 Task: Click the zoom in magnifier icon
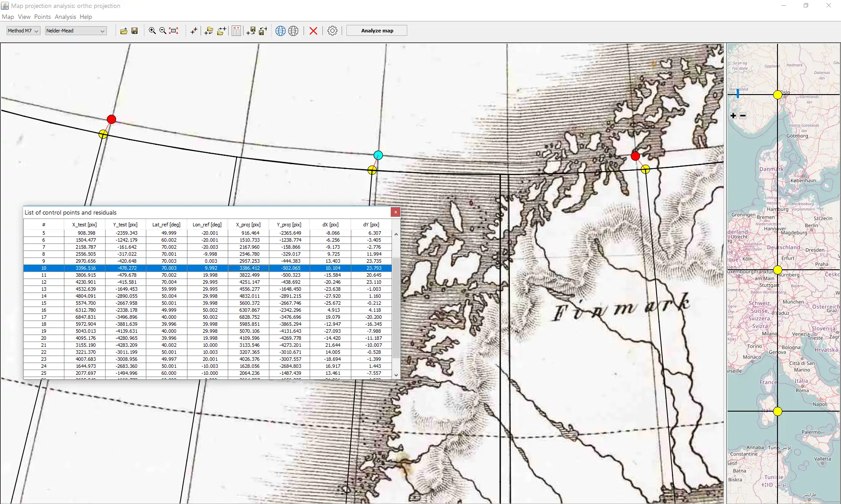point(152,31)
